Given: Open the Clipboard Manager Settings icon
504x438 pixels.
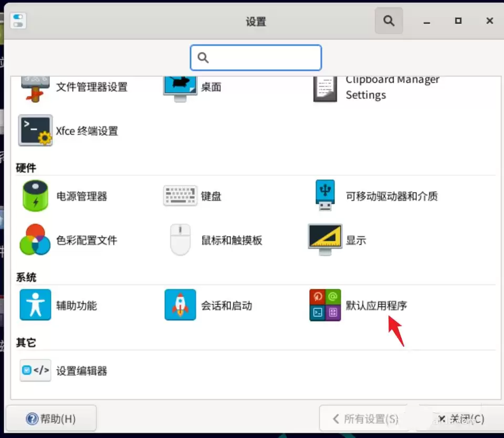Looking at the screenshot, I should tap(325, 89).
